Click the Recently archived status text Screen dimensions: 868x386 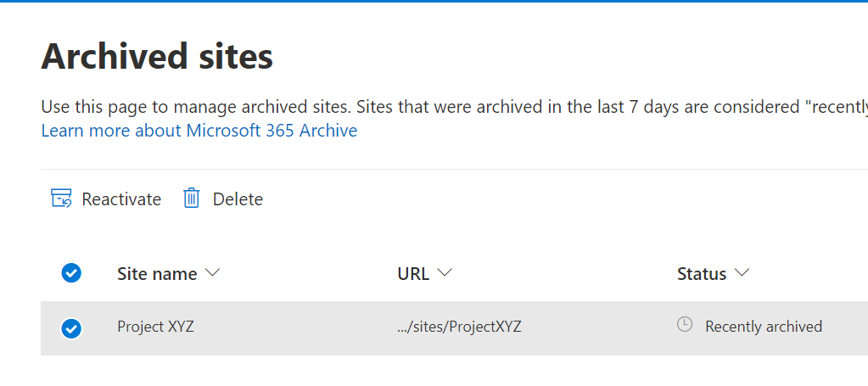pyautogui.click(x=763, y=327)
